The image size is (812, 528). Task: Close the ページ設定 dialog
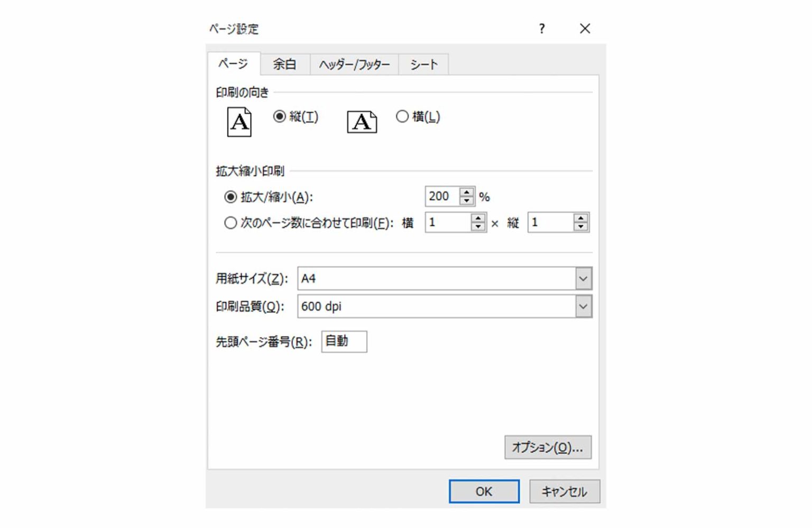(585, 29)
